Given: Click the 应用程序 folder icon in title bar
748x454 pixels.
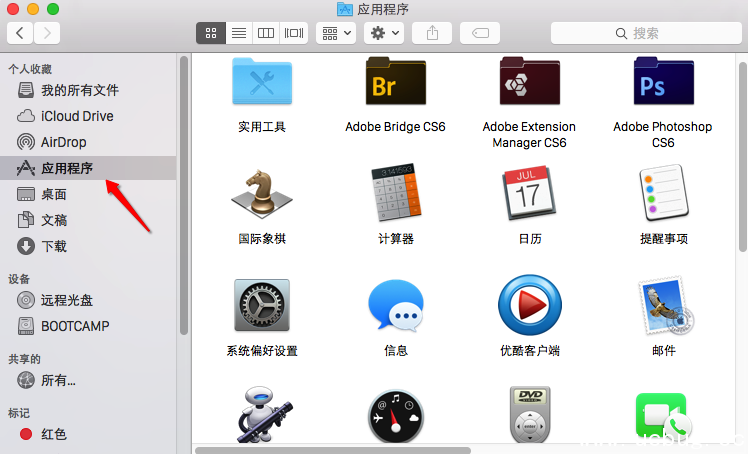Looking at the screenshot, I should click(x=344, y=9).
